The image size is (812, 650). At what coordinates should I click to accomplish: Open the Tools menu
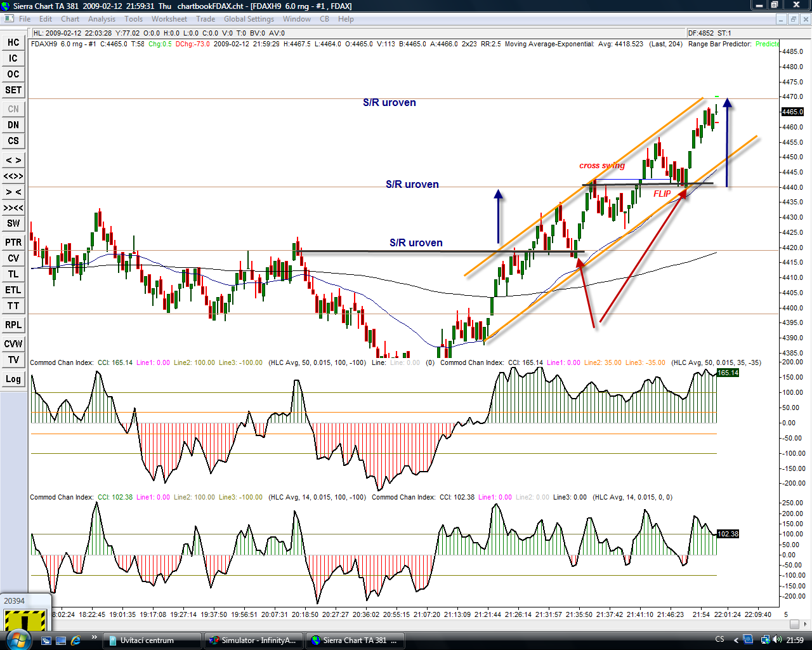133,19
